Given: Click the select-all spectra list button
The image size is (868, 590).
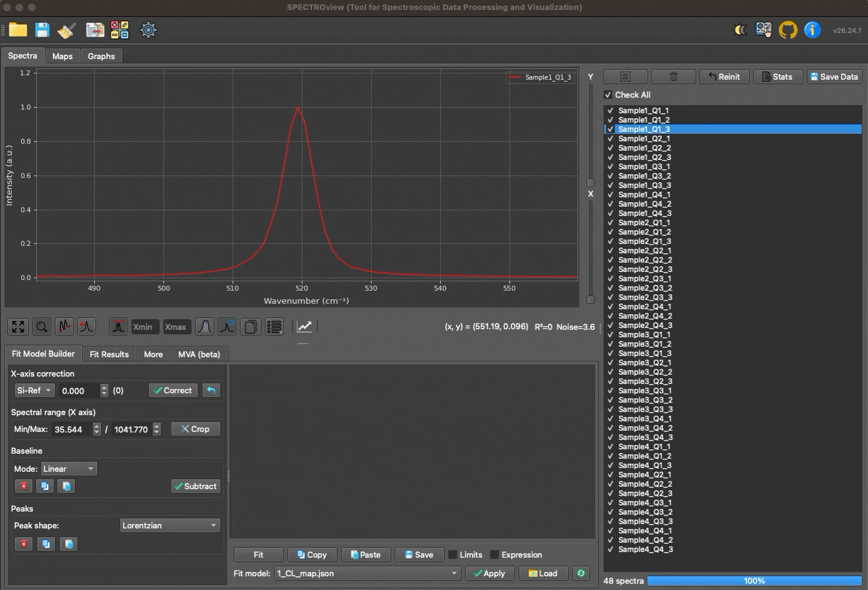Looking at the screenshot, I should pyautogui.click(x=625, y=77).
